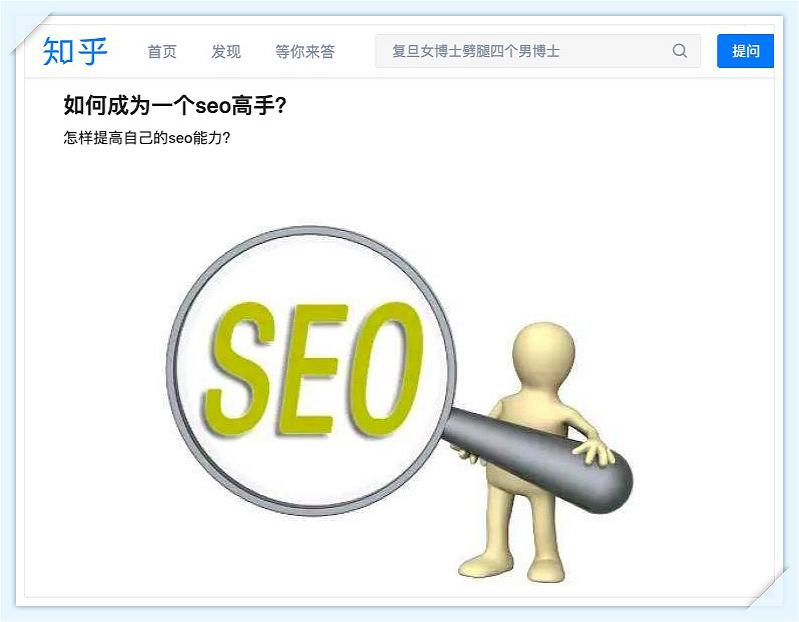
Task: Open the question title 如何成为一个seo高手?
Action: click(175, 105)
